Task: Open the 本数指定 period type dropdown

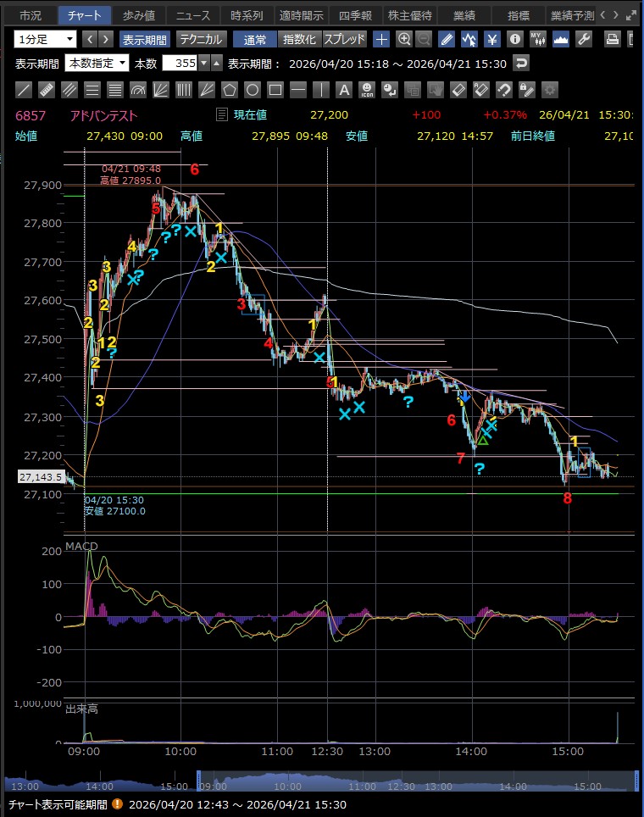Action: 98,63
